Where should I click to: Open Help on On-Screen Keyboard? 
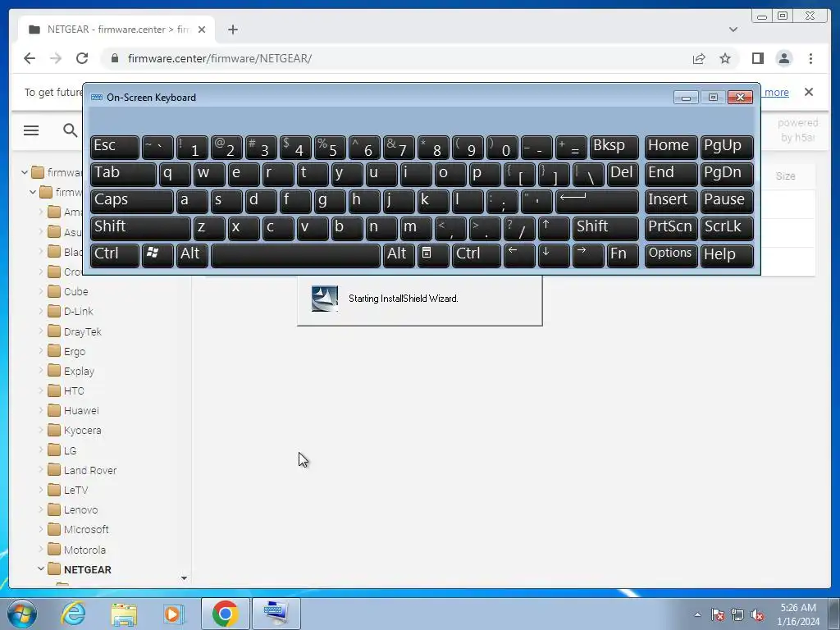727,255
